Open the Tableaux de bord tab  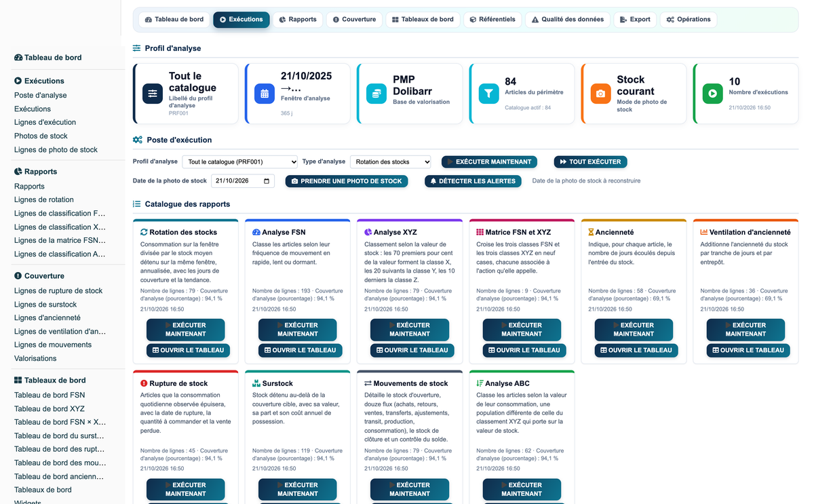pyautogui.click(x=423, y=20)
